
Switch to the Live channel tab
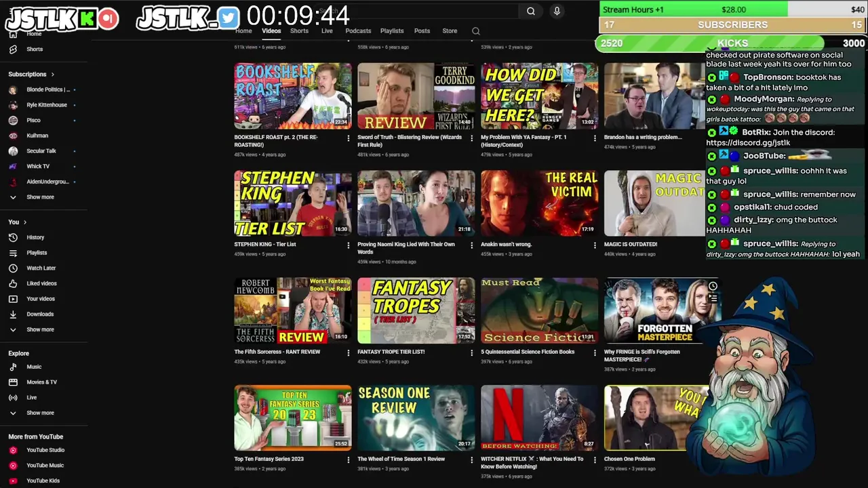coord(327,30)
